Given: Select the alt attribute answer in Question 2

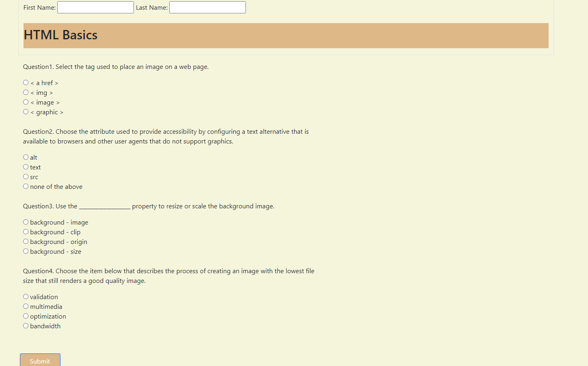Looking at the screenshot, I should [x=26, y=157].
